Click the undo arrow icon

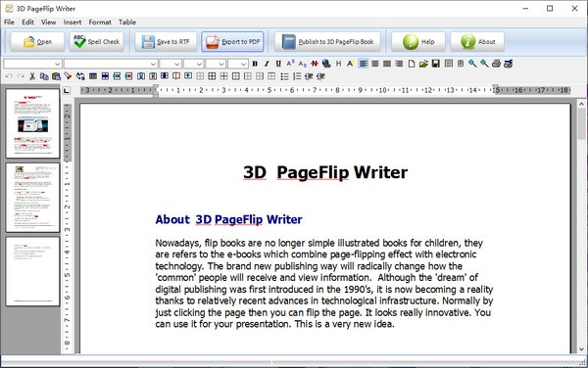click(9, 76)
